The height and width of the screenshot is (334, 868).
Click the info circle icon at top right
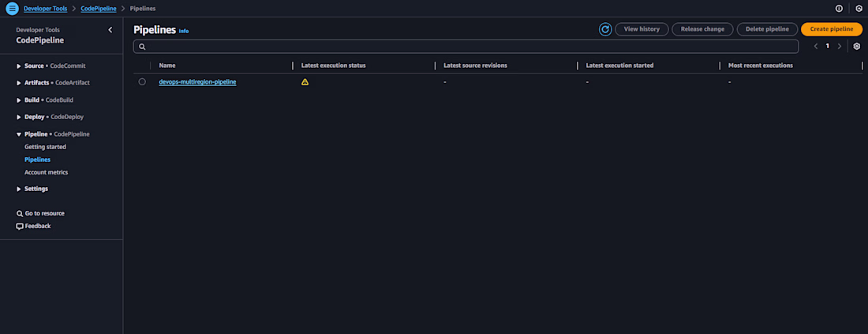(840, 9)
